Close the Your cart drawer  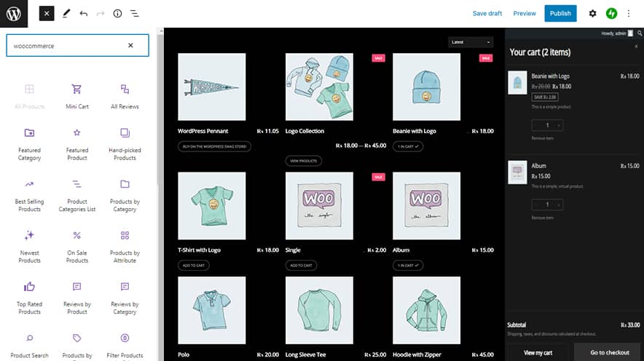coord(636,47)
